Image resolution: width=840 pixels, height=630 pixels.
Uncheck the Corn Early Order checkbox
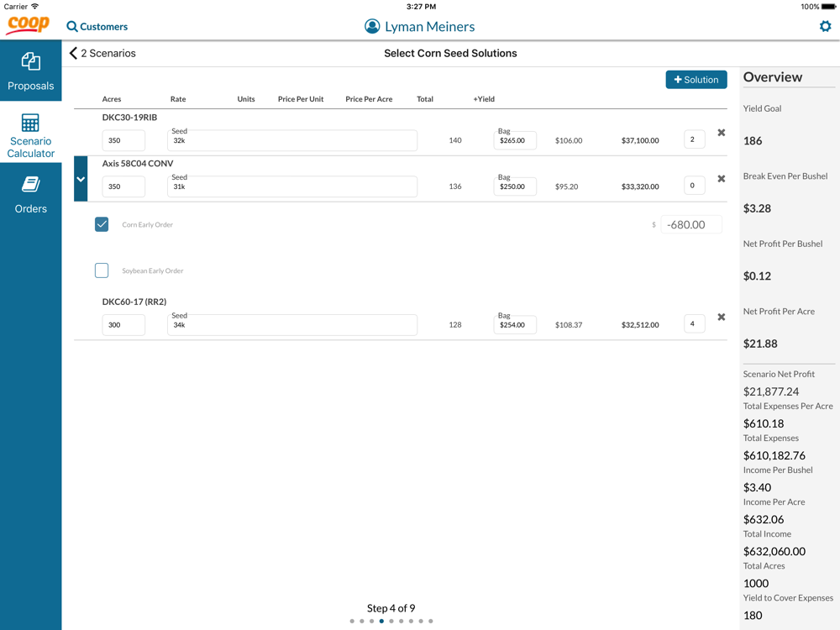102,224
